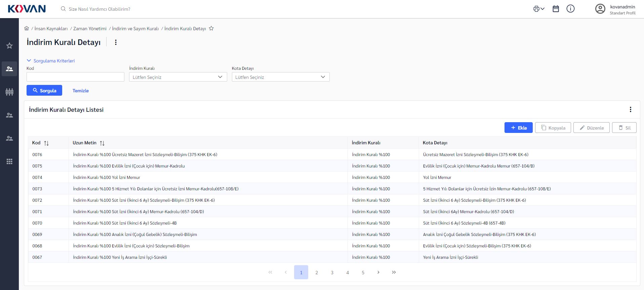Click 'Standart Profil' label under username

[x=622, y=13]
